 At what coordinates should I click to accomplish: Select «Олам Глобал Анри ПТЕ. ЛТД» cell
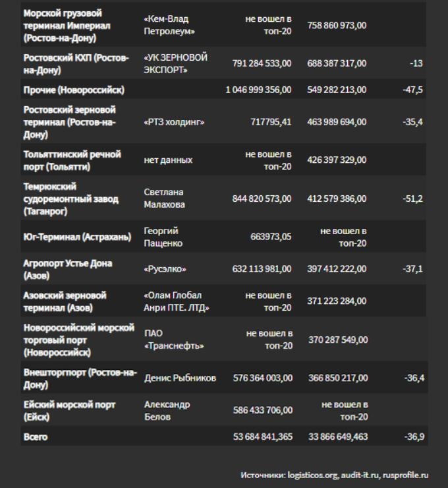pos(177,301)
